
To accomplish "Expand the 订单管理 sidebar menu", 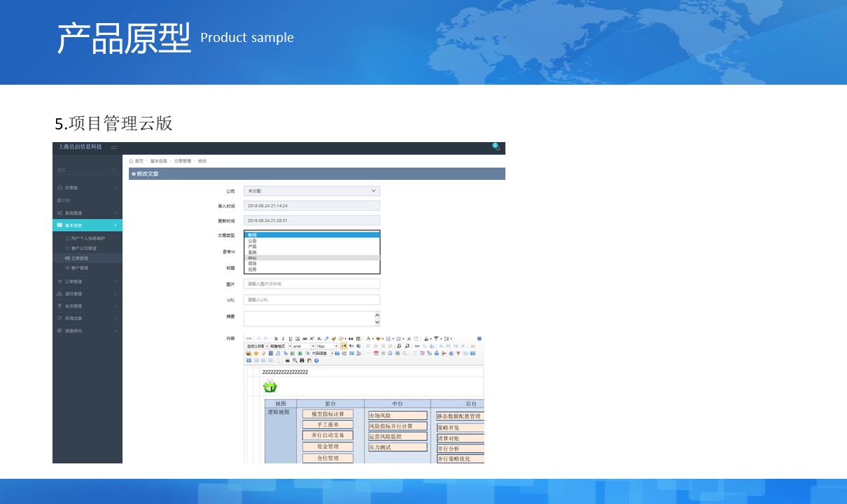I will tap(87, 281).
